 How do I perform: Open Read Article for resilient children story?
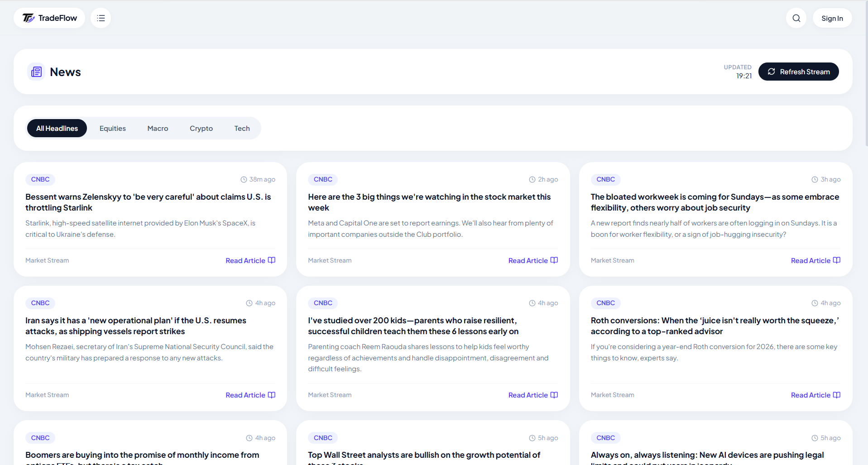(533, 395)
